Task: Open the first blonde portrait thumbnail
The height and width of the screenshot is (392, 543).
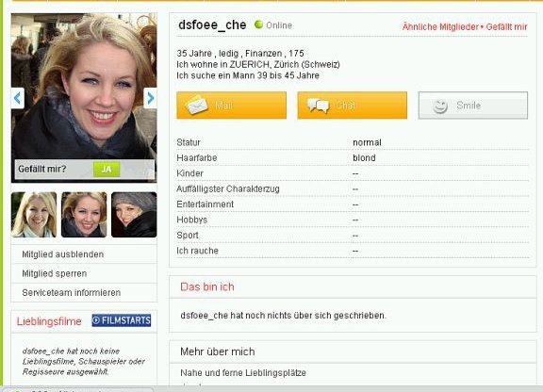Action: click(x=34, y=215)
